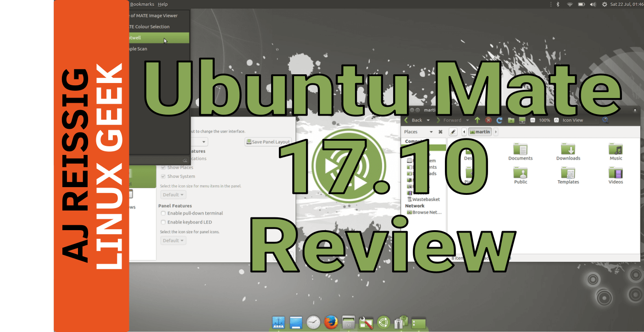Toggle the location edit pencil button
The width and height of the screenshot is (644, 332).
click(453, 132)
